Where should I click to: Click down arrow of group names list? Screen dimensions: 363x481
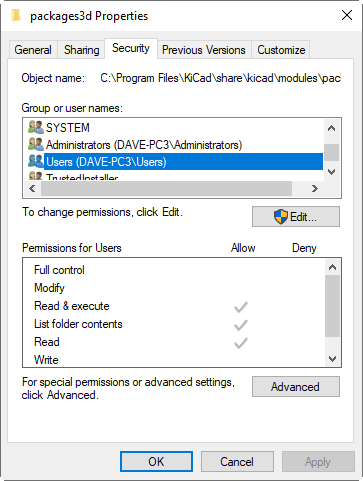[x=331, y=172]
